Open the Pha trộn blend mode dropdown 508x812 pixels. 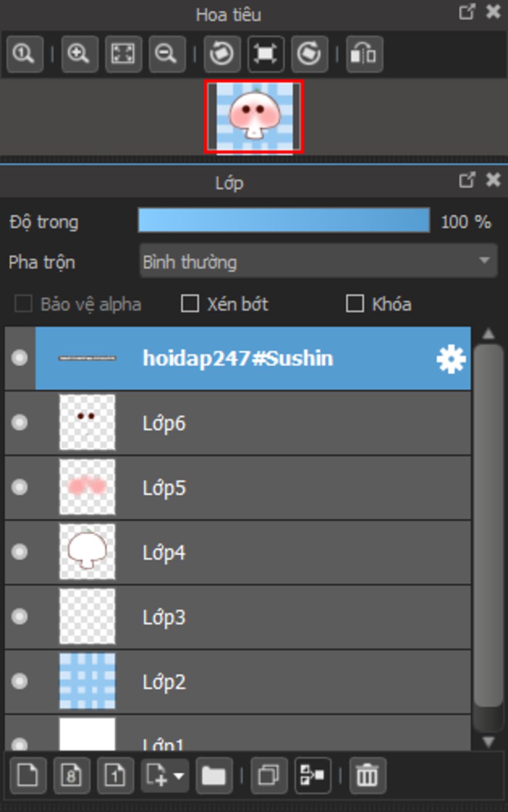point(318,261)
